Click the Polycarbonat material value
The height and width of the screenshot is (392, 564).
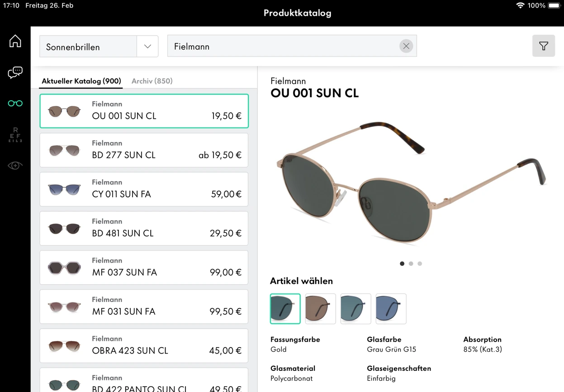[292, 378]
